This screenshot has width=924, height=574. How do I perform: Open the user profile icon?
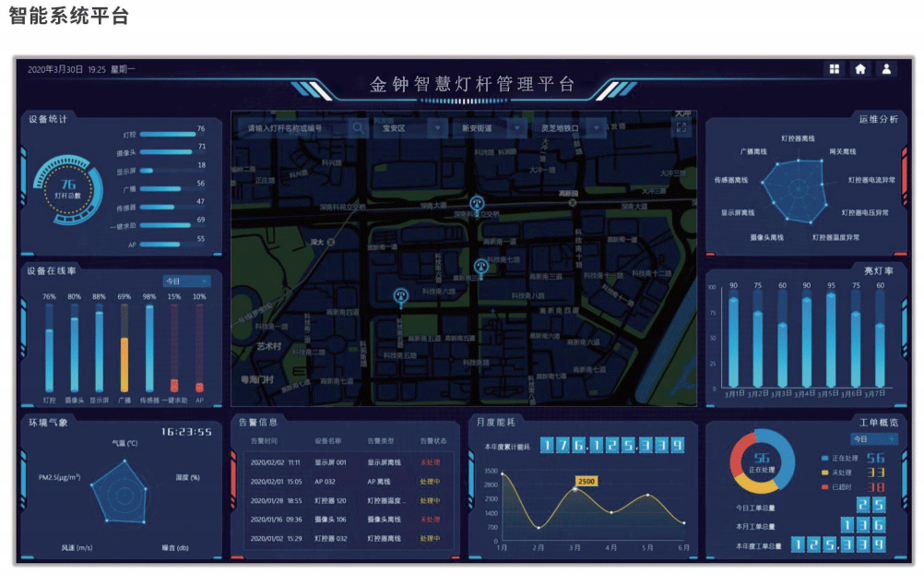(886, 69)
